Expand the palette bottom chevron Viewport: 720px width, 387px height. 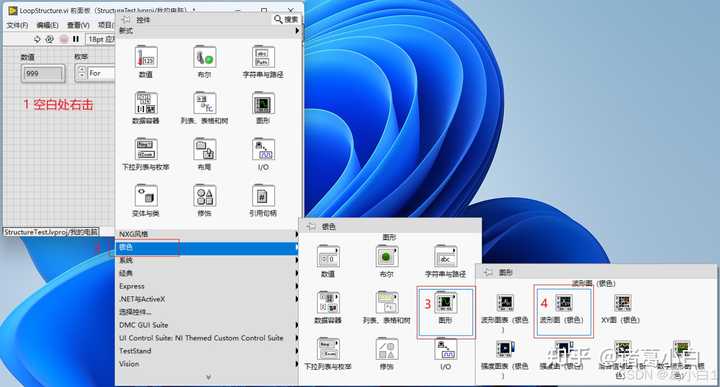208,377
